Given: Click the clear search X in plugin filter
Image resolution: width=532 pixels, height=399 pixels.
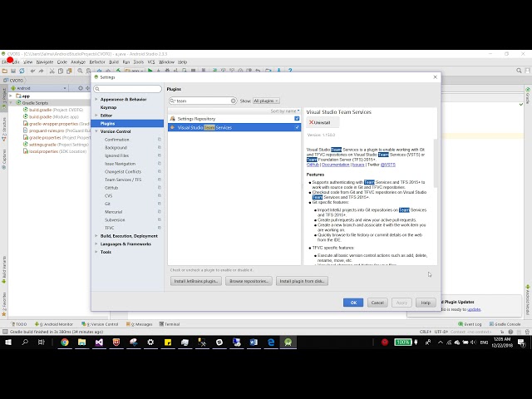Looking at the screenshot, I should click(233, 101).
